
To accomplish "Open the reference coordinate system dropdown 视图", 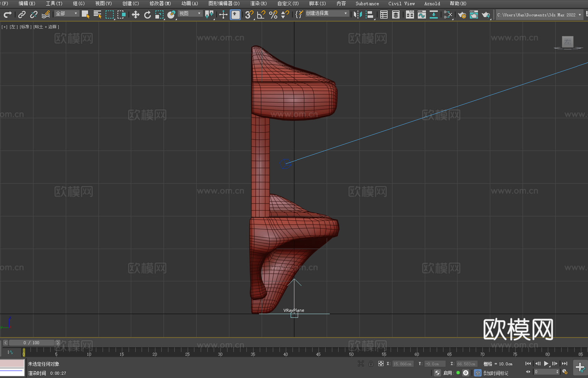I will [190, 13].
